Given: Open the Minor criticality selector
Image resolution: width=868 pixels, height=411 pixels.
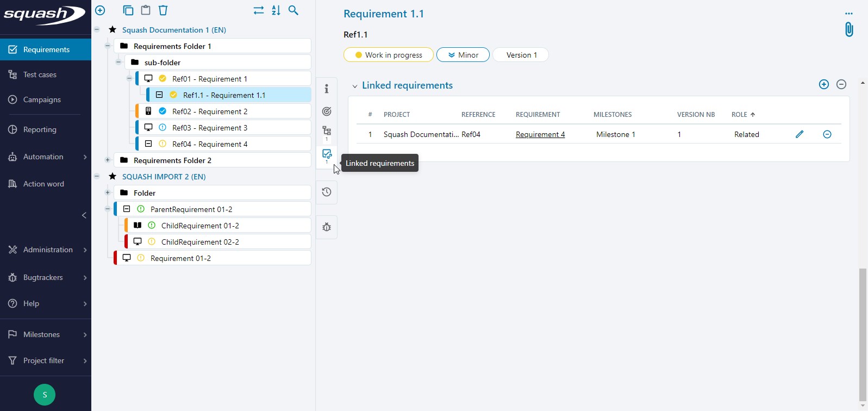Looking at the screenshot, I should 463,55.
